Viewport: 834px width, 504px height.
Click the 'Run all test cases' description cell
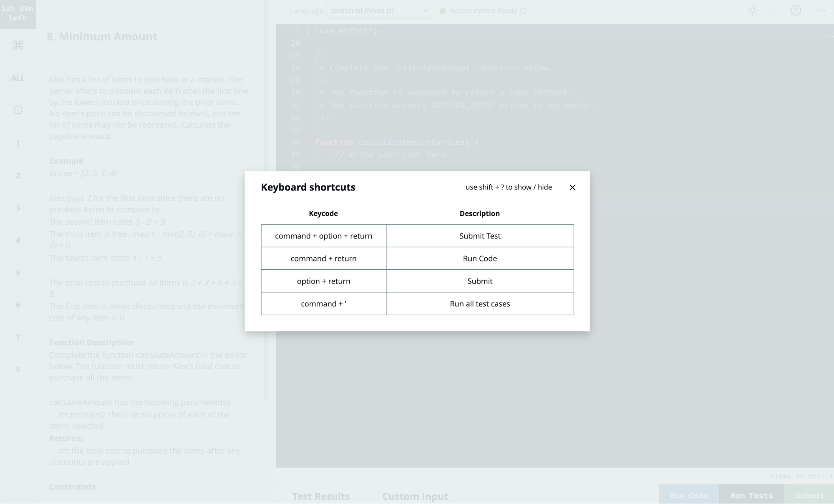coord(480,303)
